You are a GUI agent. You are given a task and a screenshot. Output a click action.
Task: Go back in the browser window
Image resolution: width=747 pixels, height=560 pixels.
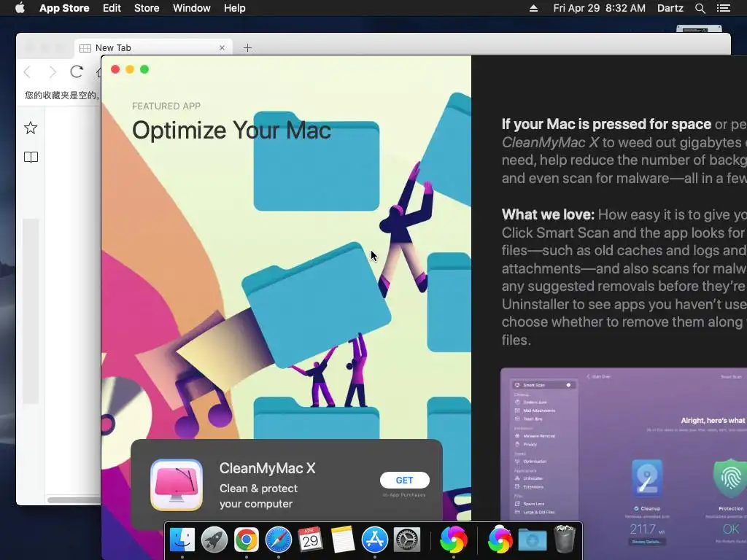pos(27,72)
